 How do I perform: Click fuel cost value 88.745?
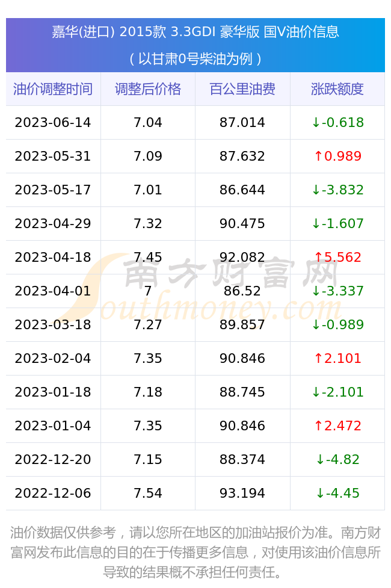(242, 392)
